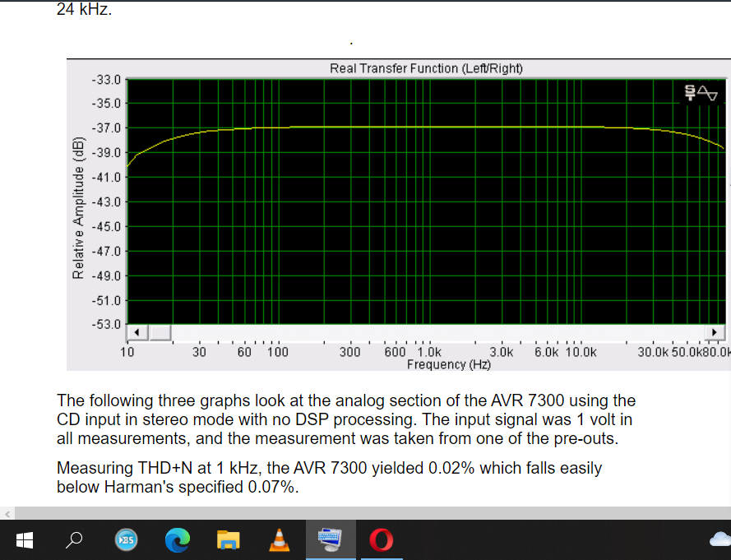Click the page's horizontal scroll left arrow

pyautogui.click(x=7, y=514)
